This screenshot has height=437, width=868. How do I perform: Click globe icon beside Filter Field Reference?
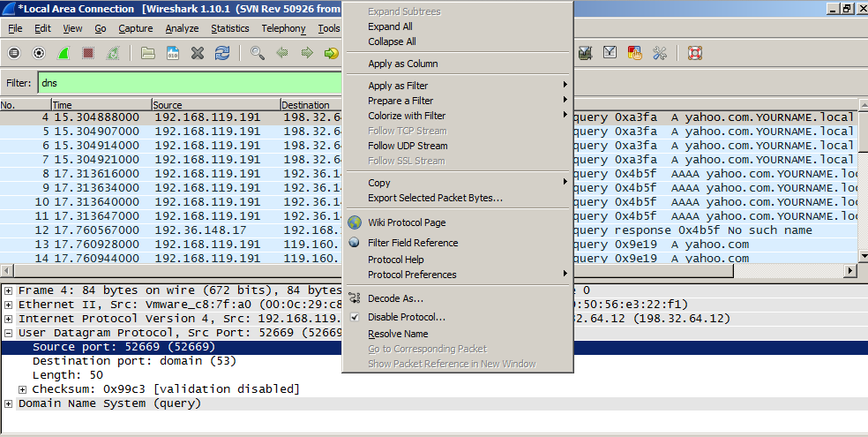(x=355, y=243)
